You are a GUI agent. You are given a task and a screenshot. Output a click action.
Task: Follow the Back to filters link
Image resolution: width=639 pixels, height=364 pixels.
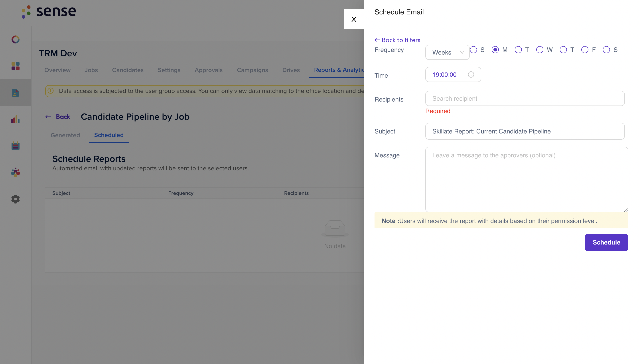click(397, 40)
